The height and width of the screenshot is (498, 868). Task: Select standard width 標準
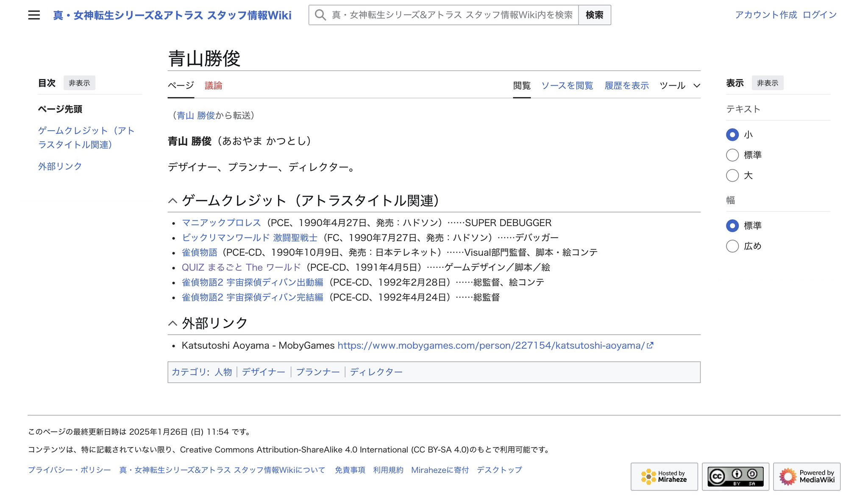pyautogui.click(x=732, y=226)
